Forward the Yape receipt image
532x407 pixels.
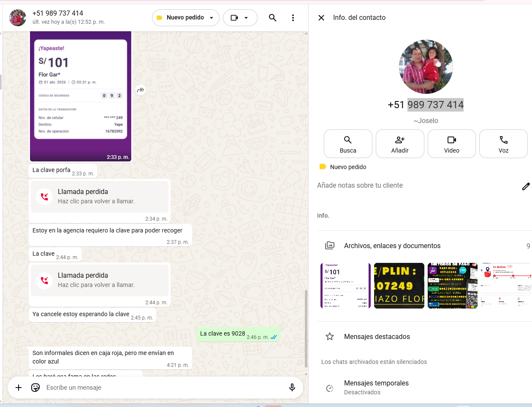[141, 90]
